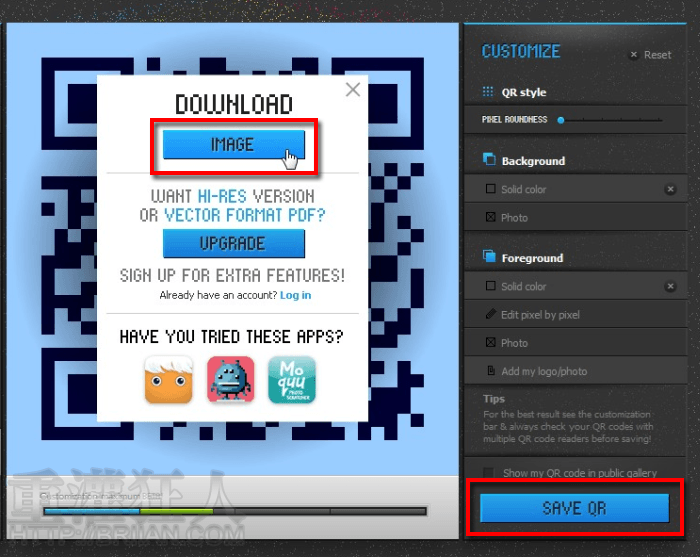
Task: Click the UPGRADE button
Action: click(233, 243)
